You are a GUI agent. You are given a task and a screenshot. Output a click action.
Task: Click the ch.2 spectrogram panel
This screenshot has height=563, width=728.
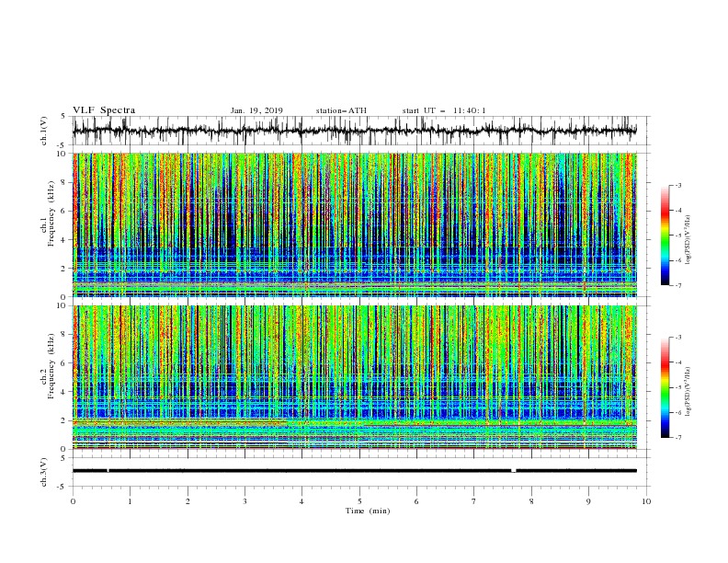(x=355, y=377)
